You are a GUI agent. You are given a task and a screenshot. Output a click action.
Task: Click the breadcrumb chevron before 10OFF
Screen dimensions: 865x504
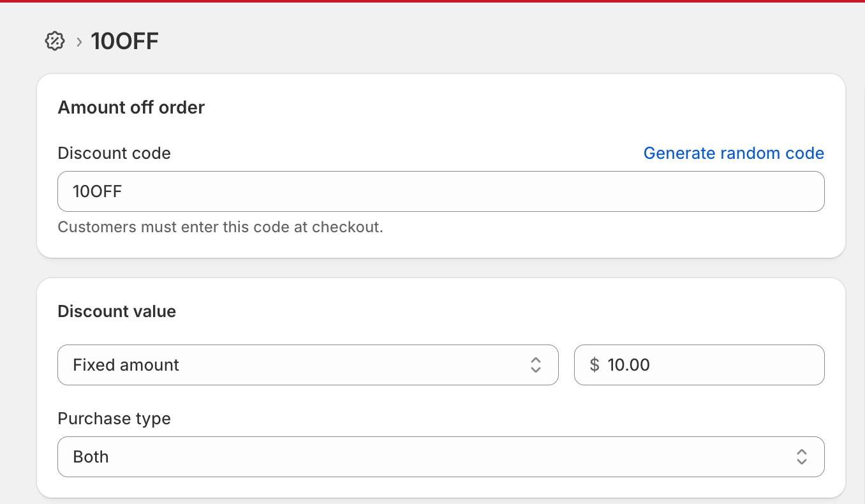[x=79, y=42]
